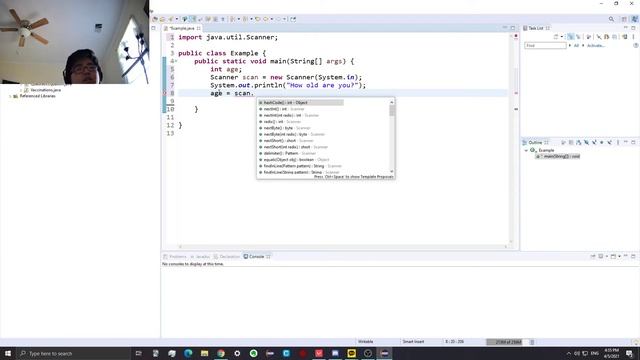Click Windows Start button

[x=8, y=353]
